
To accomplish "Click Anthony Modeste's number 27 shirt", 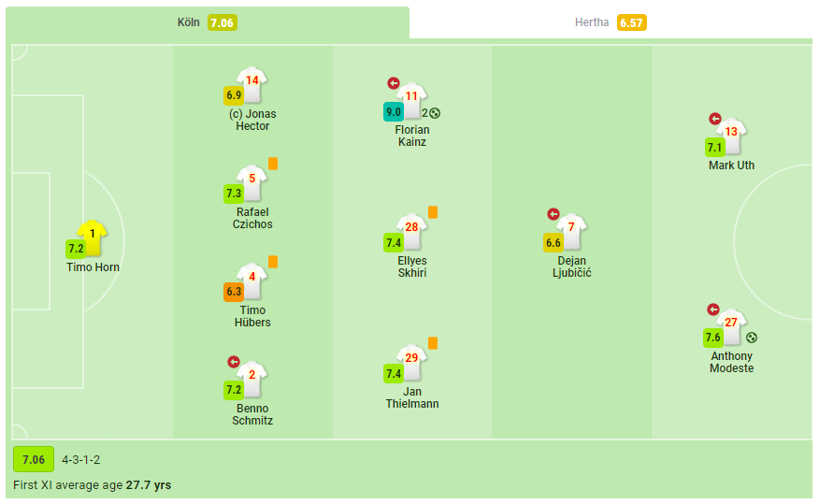I will (x=731, y=327).
